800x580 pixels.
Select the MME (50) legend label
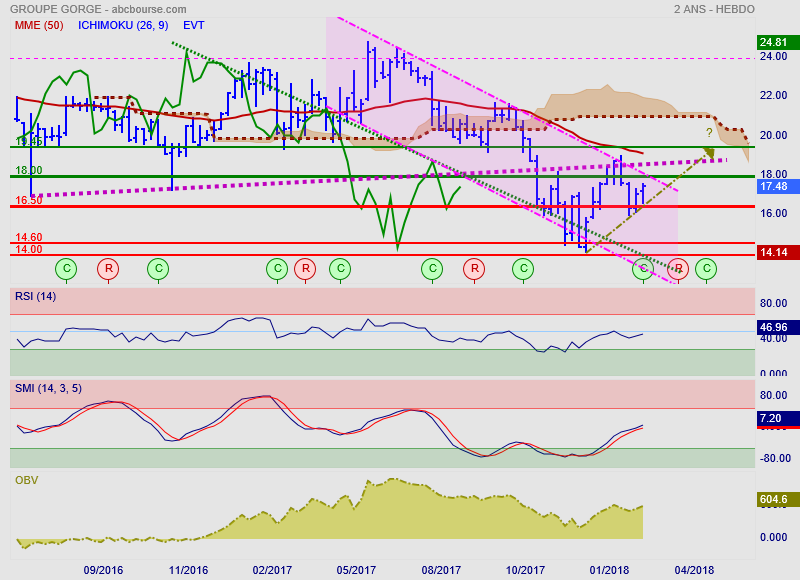(x=39, y=26)
